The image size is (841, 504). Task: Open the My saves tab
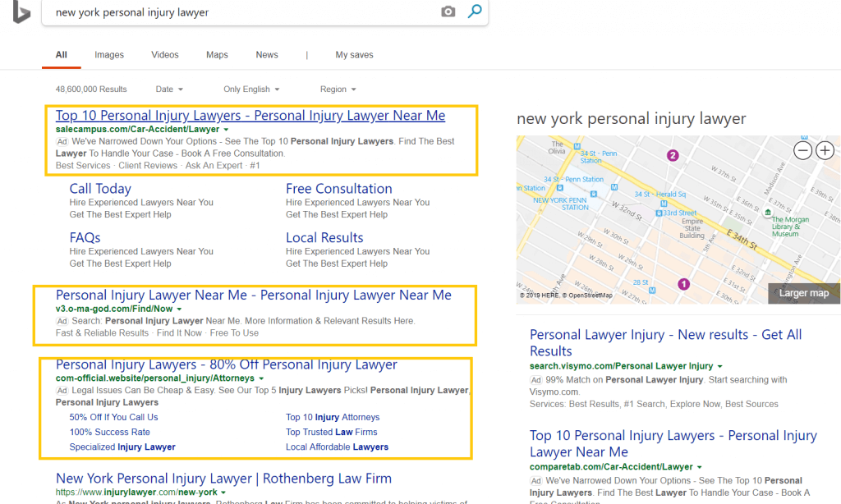click(354, 55)
